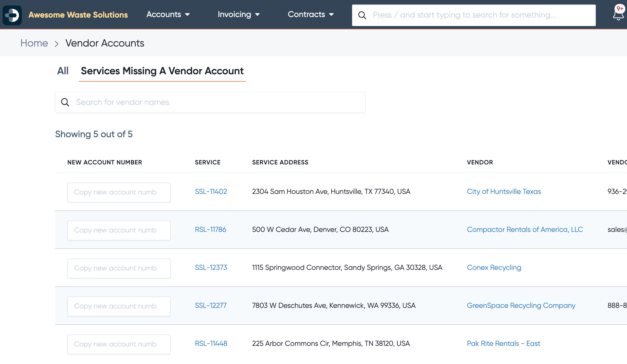Click the Awesome Waste Solutions logo icon
The height and width of the screenshot is (364, 627).
tap(12, 15)
